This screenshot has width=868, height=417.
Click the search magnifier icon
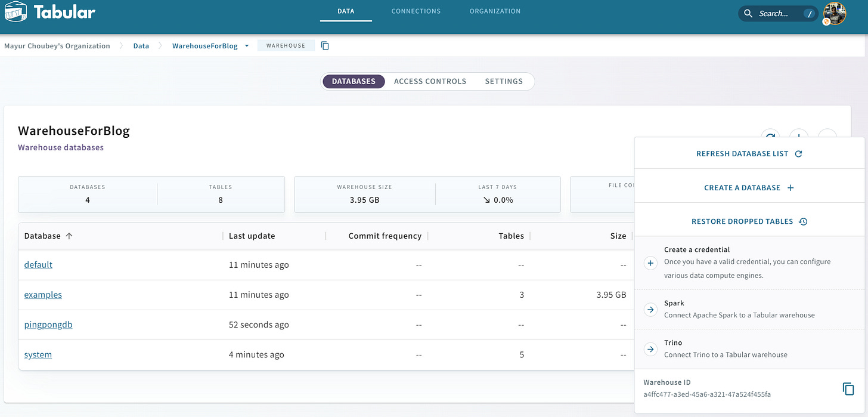[748, 13]
